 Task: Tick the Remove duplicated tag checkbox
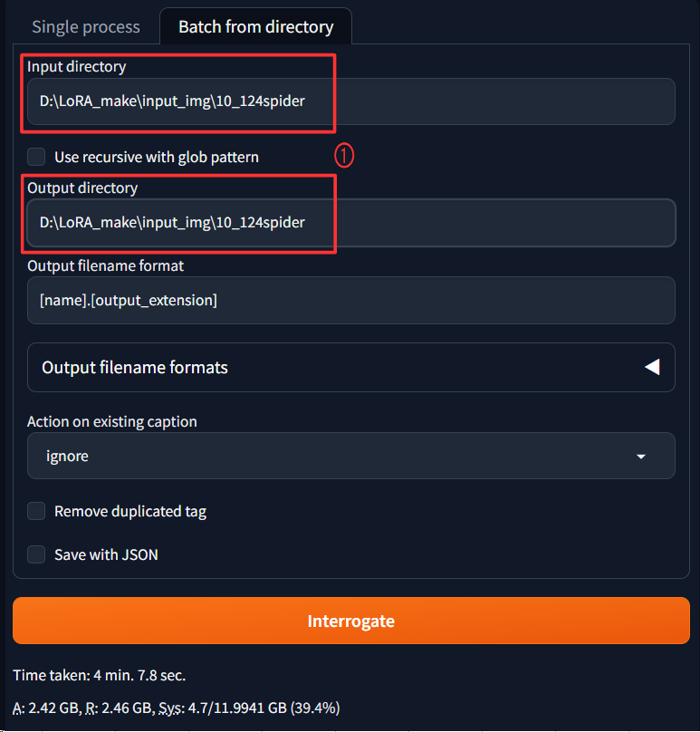point(36,511)
